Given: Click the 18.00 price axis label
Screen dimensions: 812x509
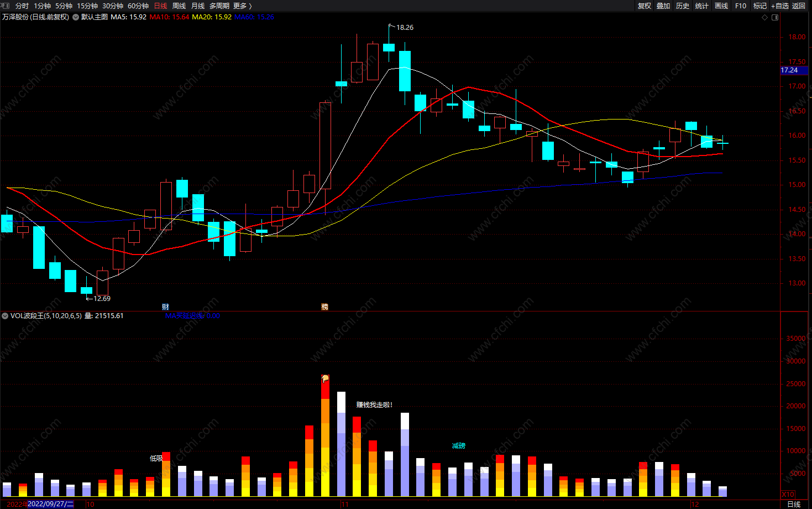Looking at the screenshot, I should click(797, 37).
